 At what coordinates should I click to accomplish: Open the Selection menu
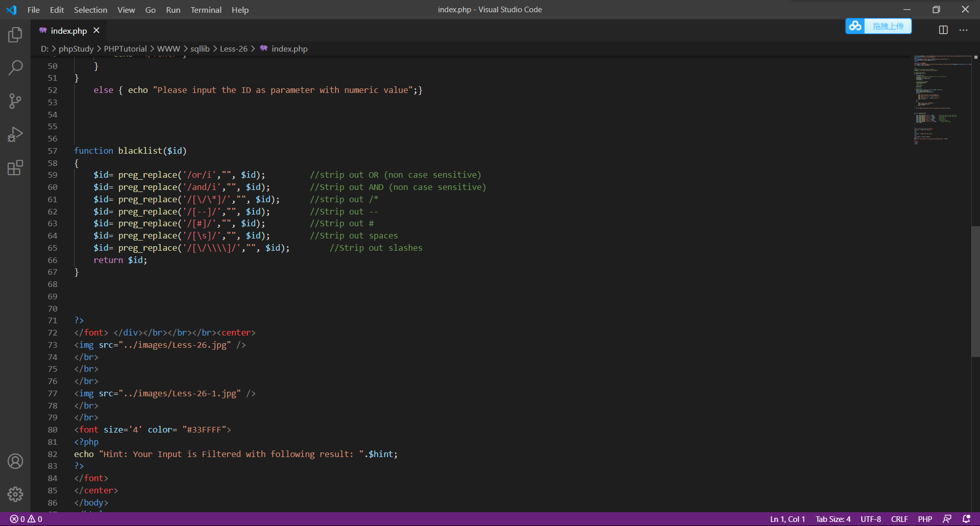click(x=90, y=10)
